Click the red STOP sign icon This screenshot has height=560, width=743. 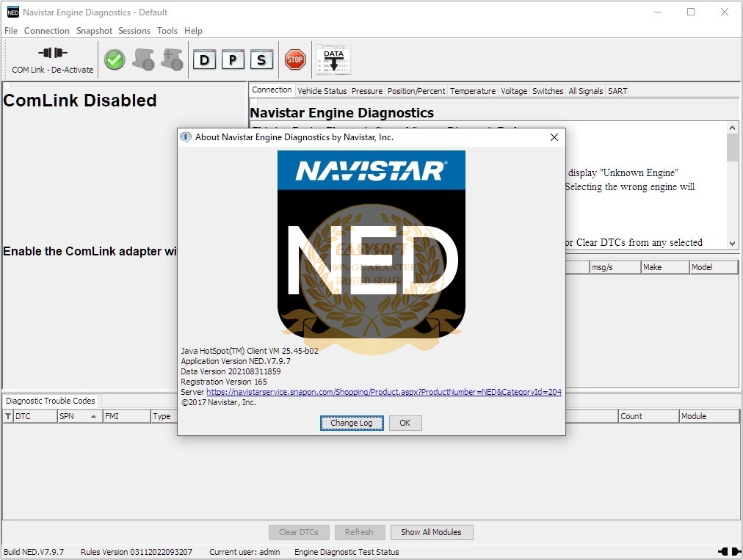click(x=294, y=59)
